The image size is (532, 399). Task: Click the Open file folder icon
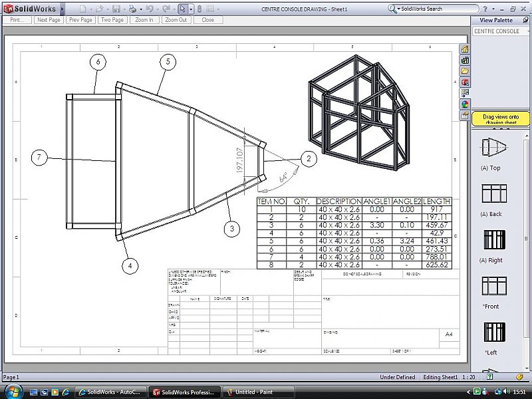pyautogui.click(x=99, y=9)
